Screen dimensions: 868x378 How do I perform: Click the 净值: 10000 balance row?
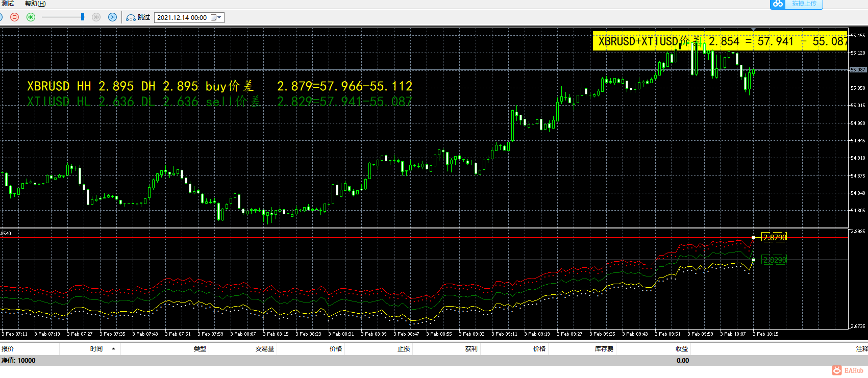tap(434, 361)
